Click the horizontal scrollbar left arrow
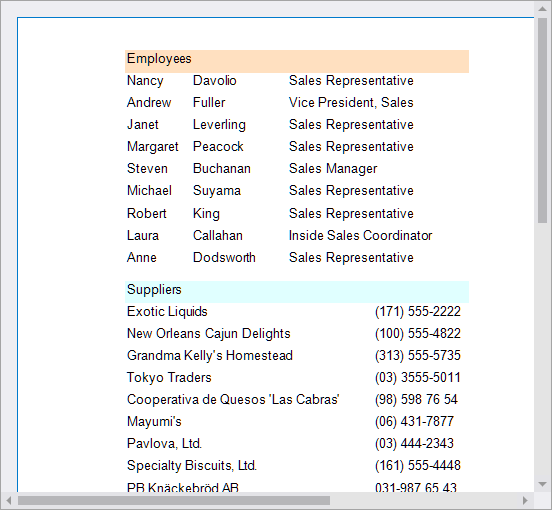The width and height of the screenshot is (552, 510). pos(9,500)
